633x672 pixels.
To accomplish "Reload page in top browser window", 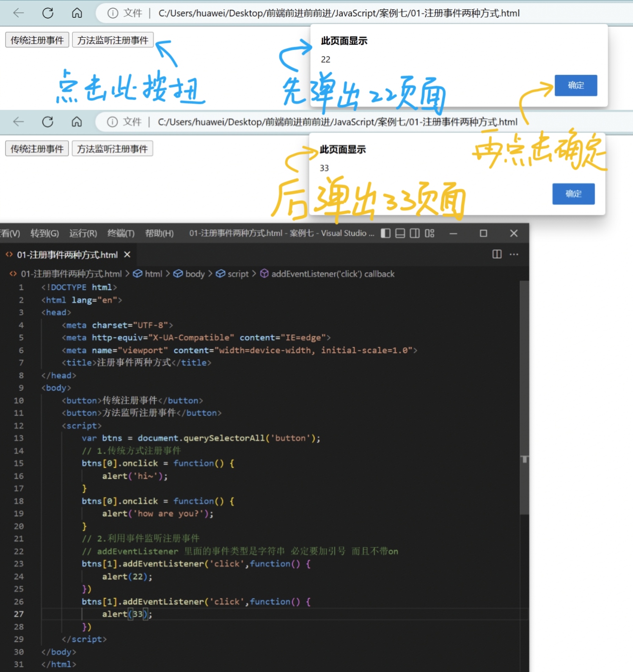I will (48, 13).
